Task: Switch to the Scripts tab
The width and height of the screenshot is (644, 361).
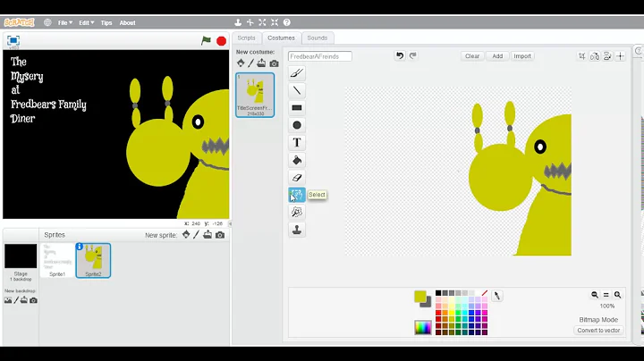Action: [247, 38]
